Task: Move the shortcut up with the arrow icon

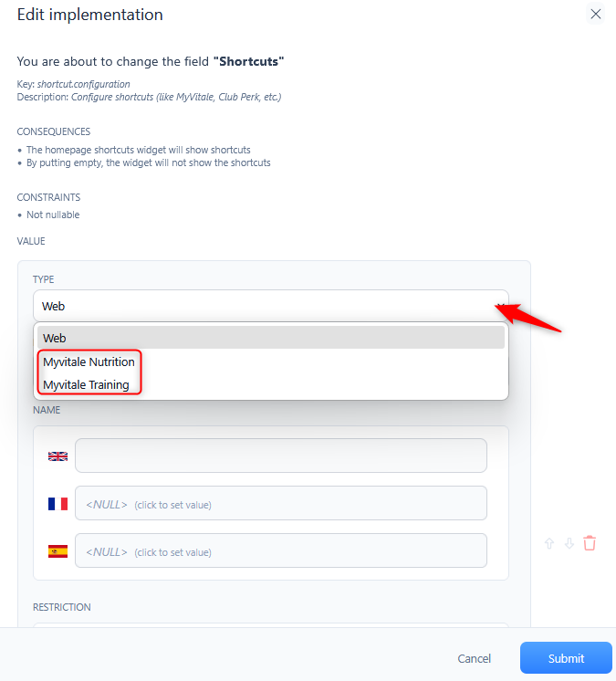Action: [x=549, y=543]
